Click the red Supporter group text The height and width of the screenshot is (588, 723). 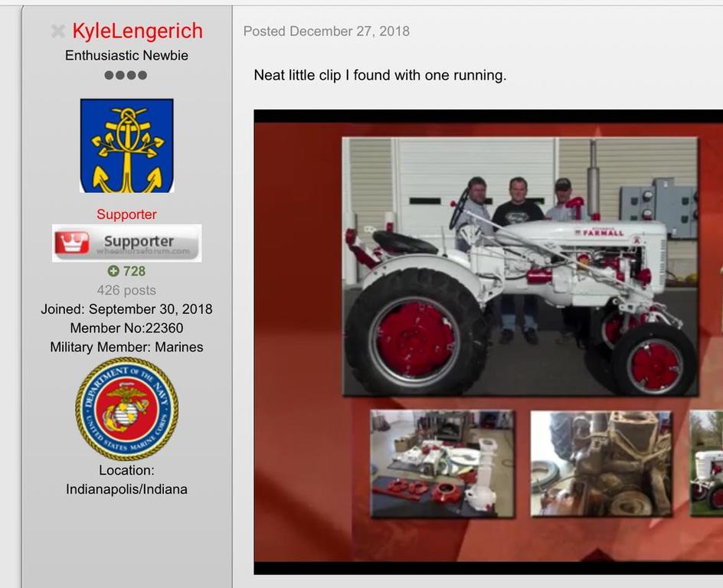(126, 214)
